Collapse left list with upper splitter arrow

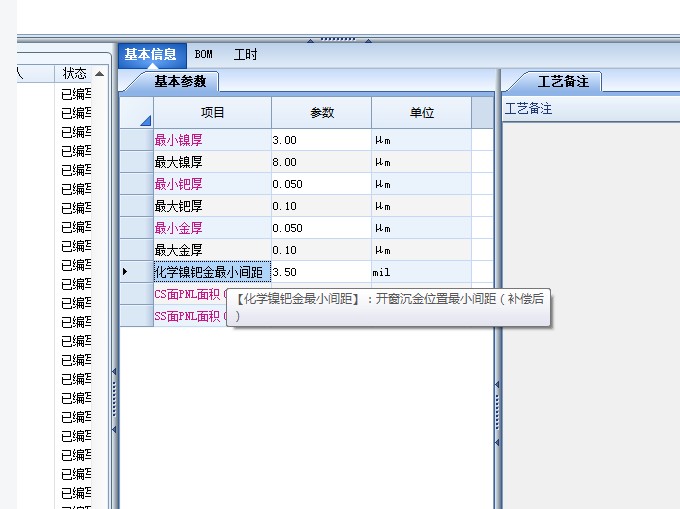pyautogui.click(x=114, y=372)
